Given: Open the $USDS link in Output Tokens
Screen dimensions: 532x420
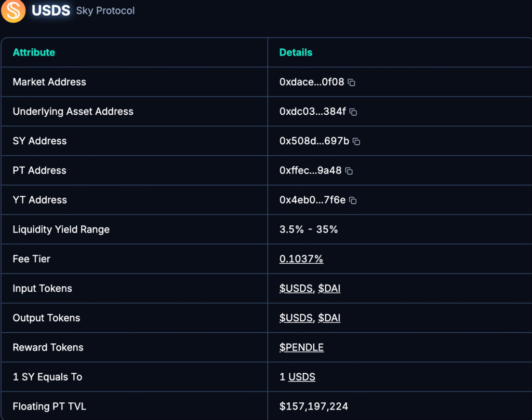Looking at the screenshot, I should (296, 318).
